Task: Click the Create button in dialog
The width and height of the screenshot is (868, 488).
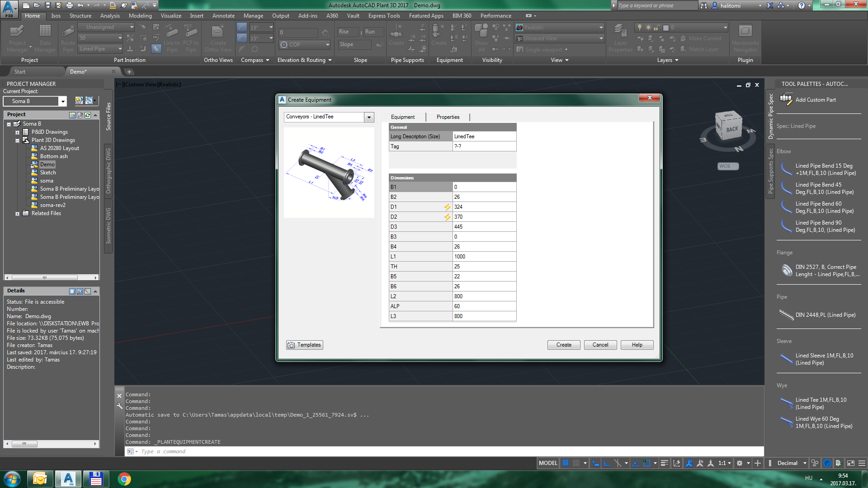Action: (563, 345)
